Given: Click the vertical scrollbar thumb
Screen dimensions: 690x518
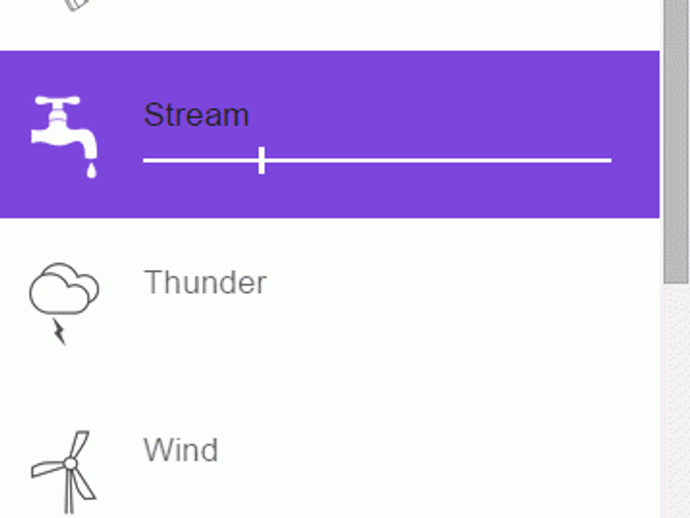Looking at the screenshot, I should coord(675,140).
